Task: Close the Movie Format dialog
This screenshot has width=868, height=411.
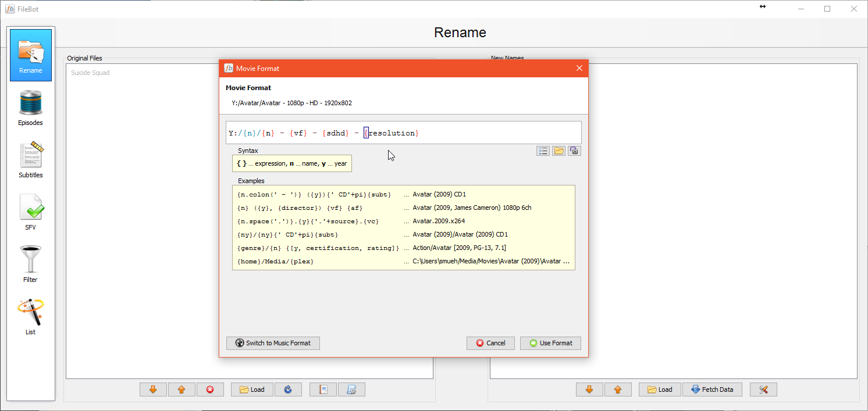Action: click(579, 68)
